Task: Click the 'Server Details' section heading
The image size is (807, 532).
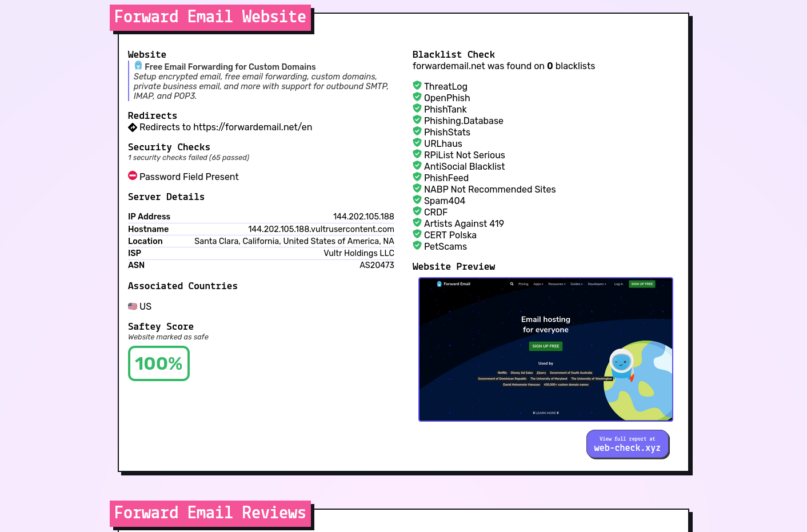Action: coord(166,197)
